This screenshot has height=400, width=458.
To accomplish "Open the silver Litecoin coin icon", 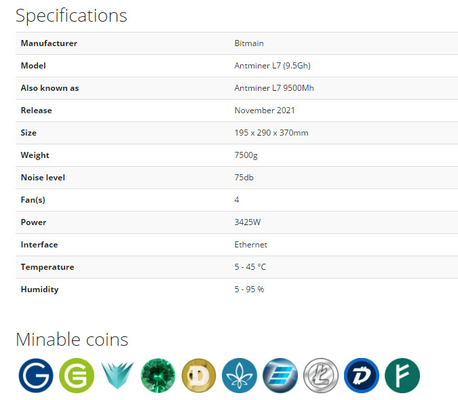I will tap(321, 375).
